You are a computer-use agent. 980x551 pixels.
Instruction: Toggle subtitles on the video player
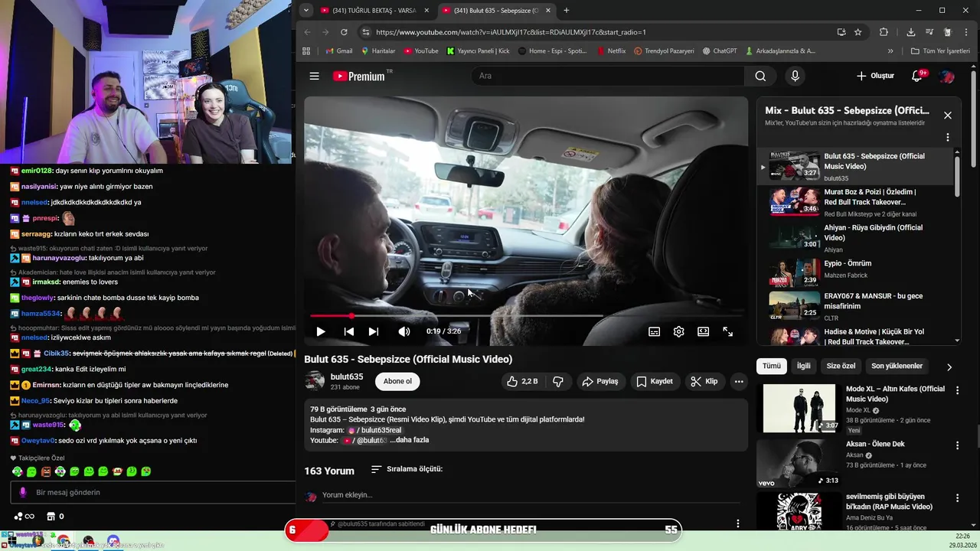click(x=655, y=331)
